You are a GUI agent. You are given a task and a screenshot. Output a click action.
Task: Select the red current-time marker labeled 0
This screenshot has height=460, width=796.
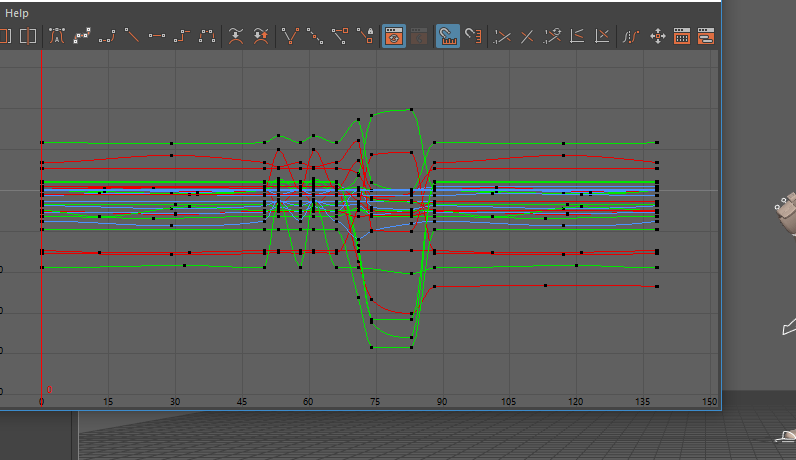tap(49, 389)
